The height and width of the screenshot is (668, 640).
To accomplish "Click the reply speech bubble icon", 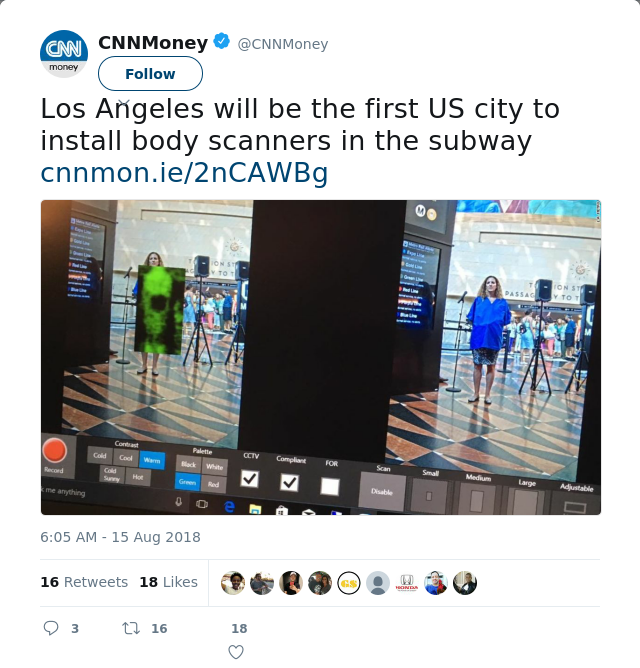I will point(51,628).
